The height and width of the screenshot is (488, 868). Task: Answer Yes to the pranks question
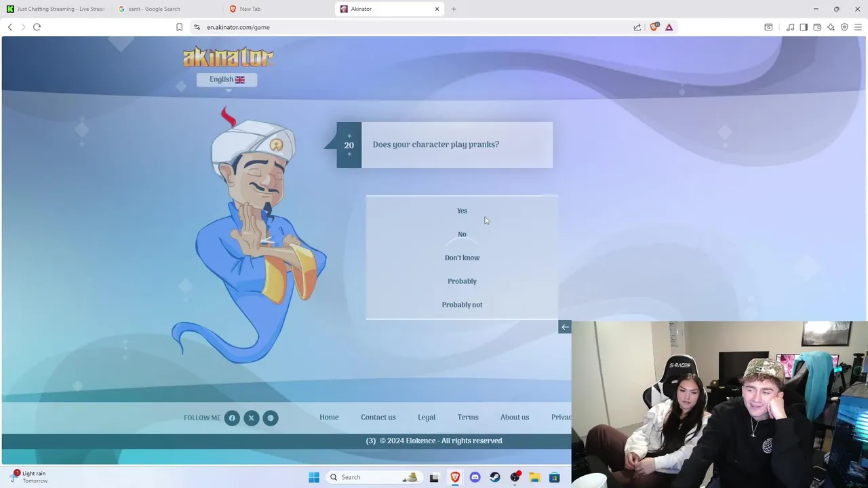point(462,211)
